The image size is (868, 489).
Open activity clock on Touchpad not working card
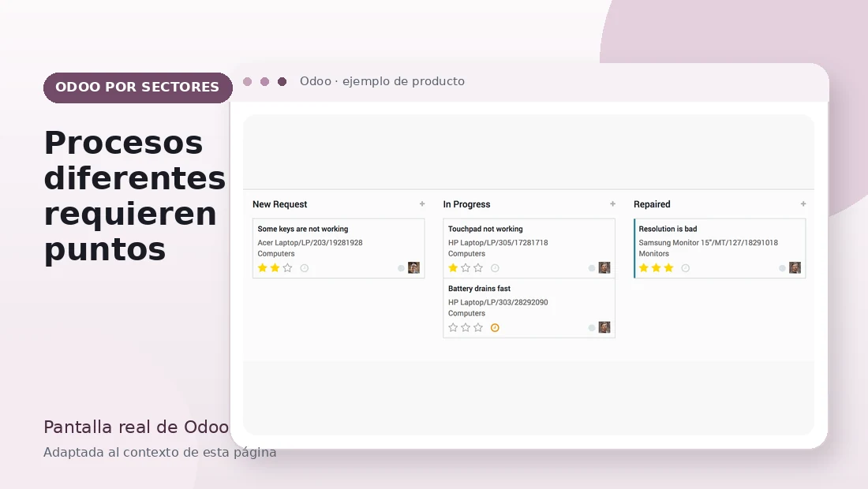coord(495,267)
